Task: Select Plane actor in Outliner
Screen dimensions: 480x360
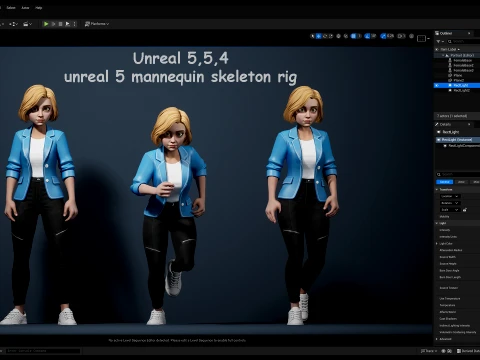Action: (x=458, y=75)
